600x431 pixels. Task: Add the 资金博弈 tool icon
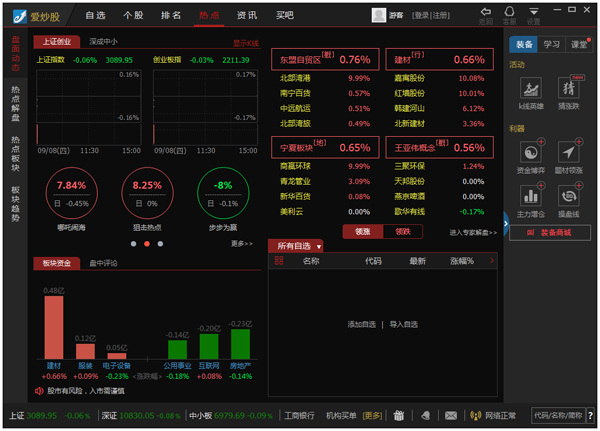[x=531, y=152]
